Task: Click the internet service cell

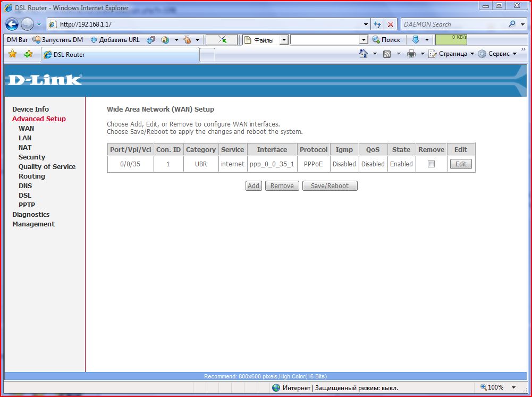Action: click(233, 164)
